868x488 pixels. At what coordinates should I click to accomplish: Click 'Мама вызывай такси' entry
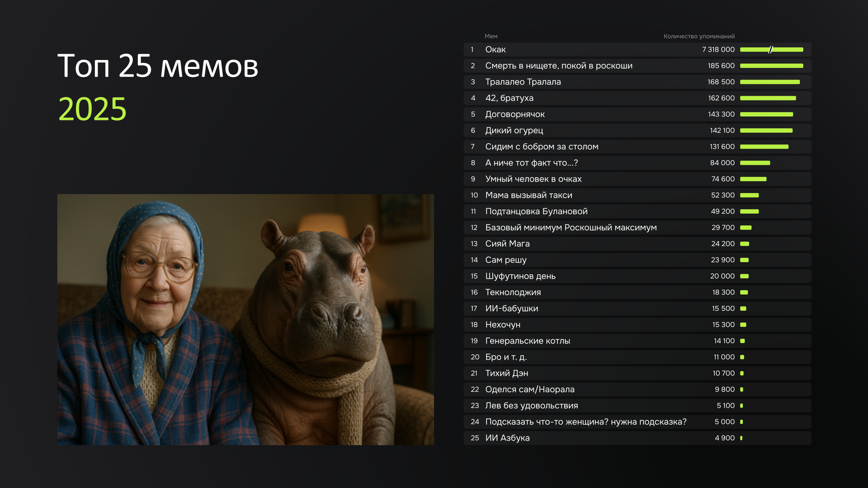pyautogui.click(x=528, y=195)
